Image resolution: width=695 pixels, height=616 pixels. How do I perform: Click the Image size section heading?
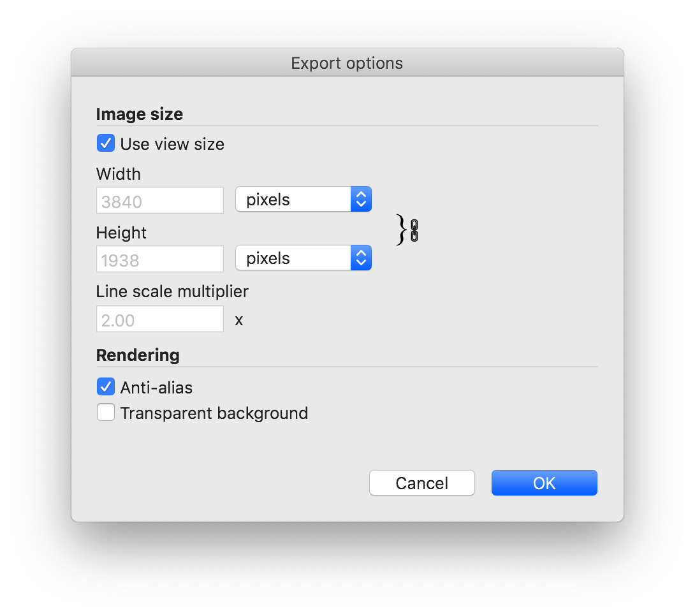[140, 114]
